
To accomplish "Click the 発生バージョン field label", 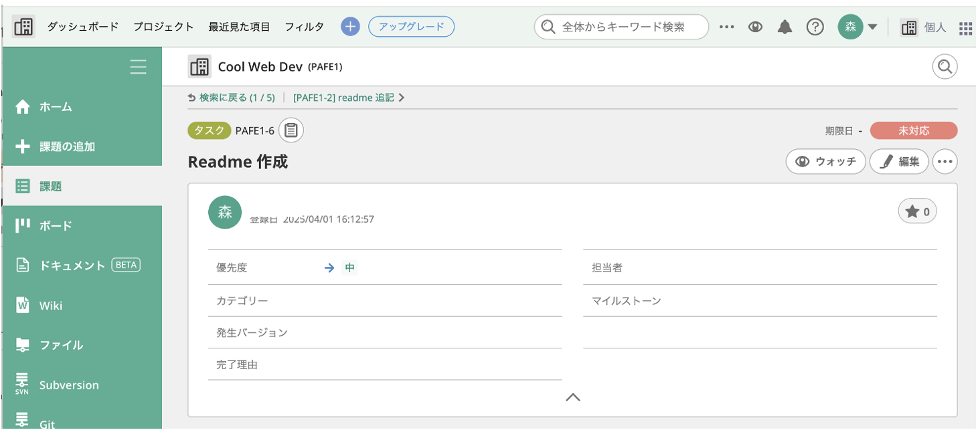I will coord(252,332).
